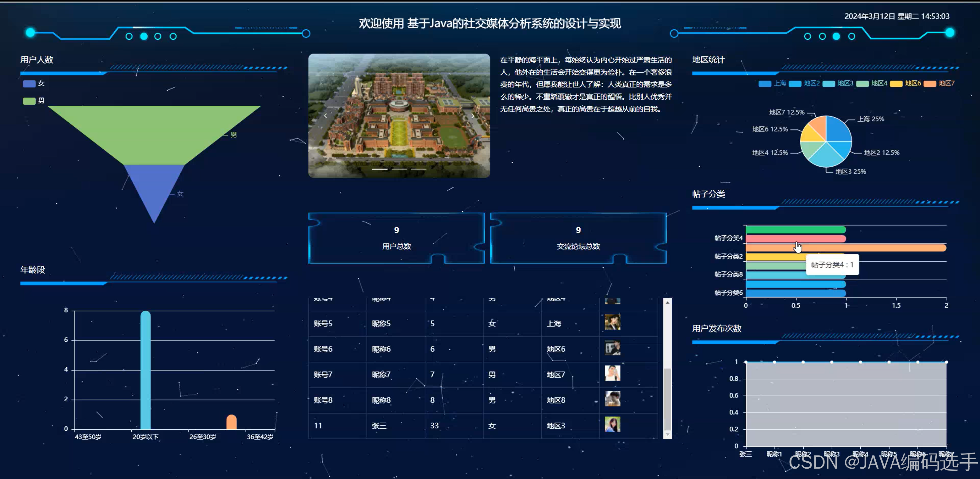Click carousel next arrow on campus image

pyautogui.click(x=473, y=116)
